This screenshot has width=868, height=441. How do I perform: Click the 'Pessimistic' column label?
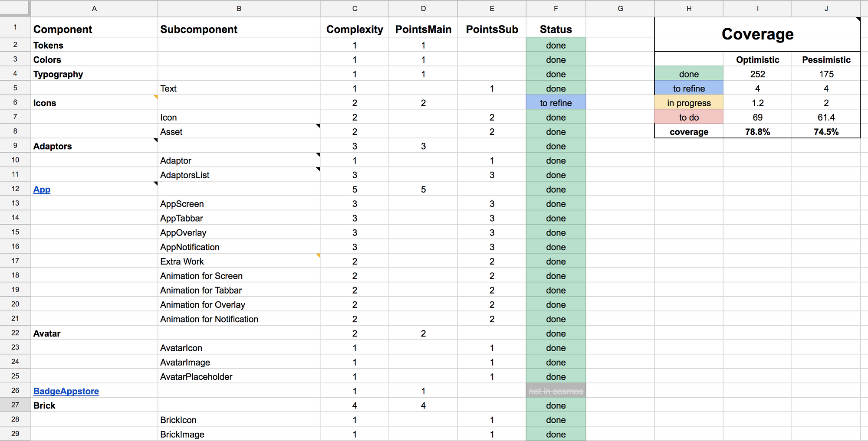(x=826, y=59)
